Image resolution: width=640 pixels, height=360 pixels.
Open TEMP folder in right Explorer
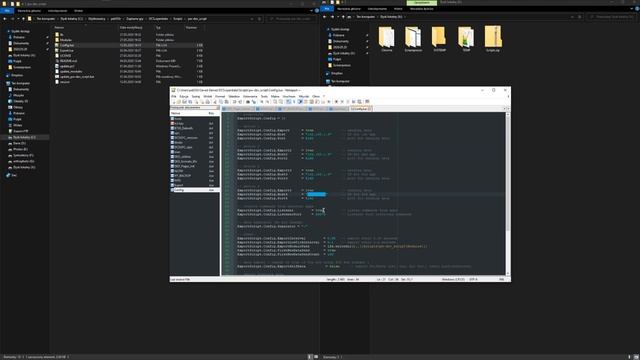coord(466,39)
